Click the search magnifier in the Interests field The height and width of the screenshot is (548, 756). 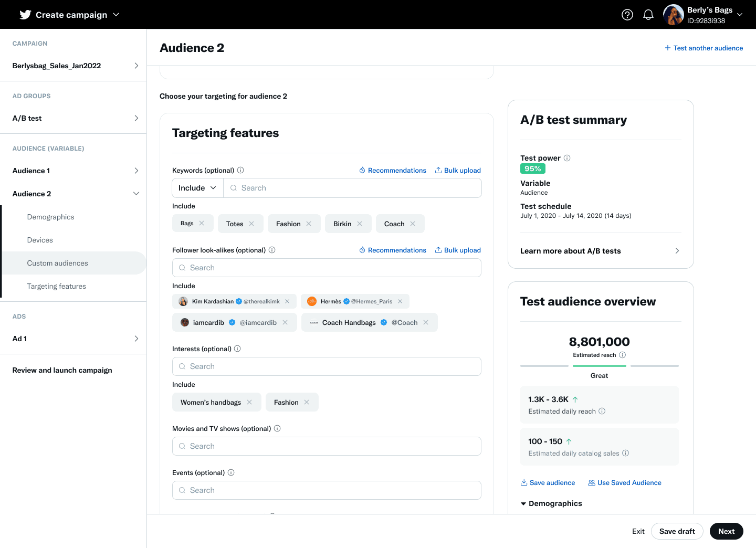(x=182, y=366)
